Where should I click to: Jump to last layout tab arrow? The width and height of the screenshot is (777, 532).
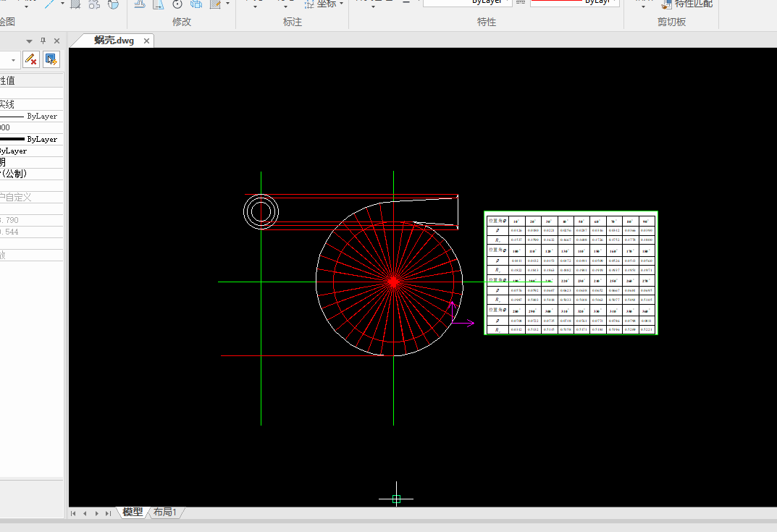[x=108, y=513]
